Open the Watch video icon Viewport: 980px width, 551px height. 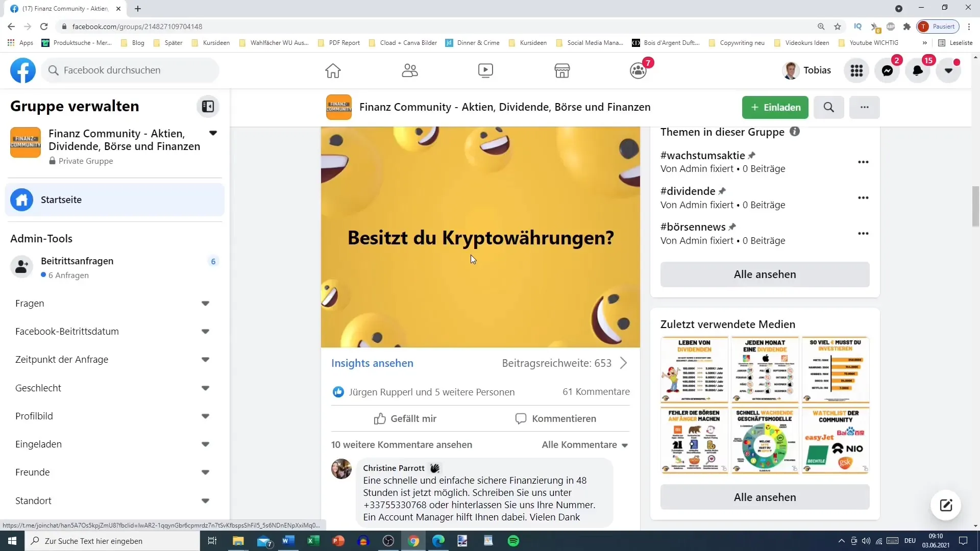click(485, 70)
